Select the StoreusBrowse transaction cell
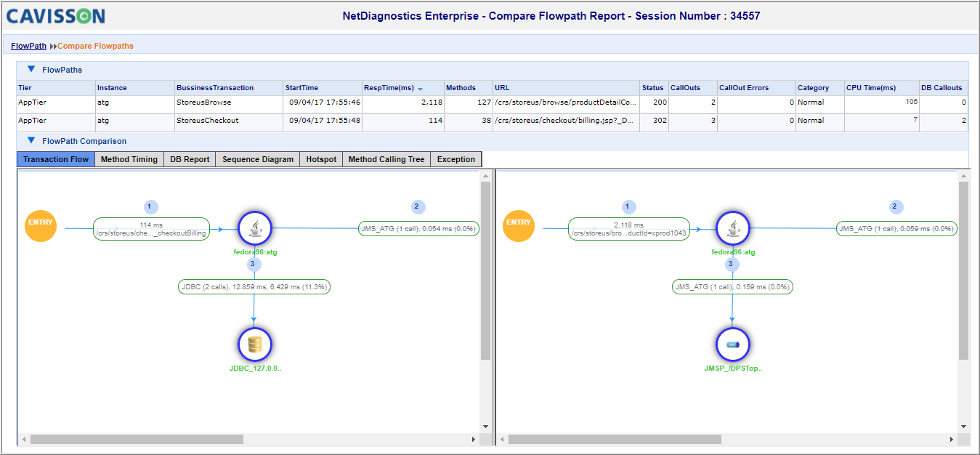980x455 pixels. [229, 104]
